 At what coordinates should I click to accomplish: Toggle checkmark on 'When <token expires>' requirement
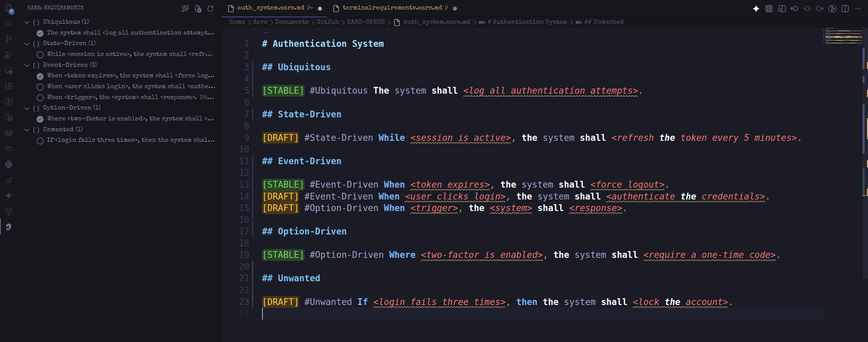pos(40,76)
